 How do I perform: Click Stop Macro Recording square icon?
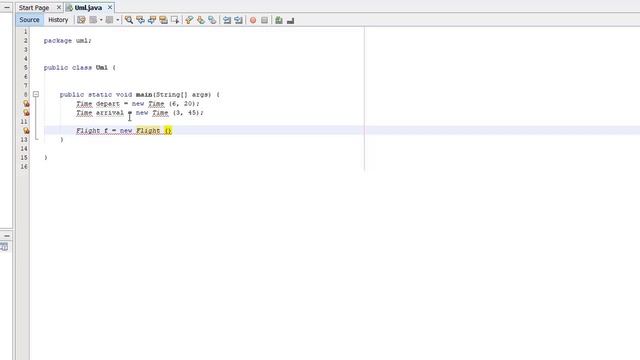tap(264, 20)
